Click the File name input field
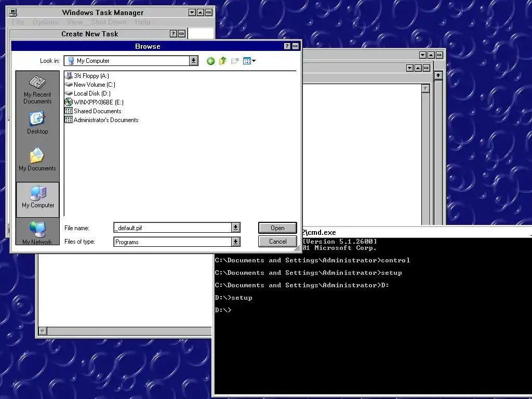Screen dimensions: 532x399 click(x=172, y=228)
